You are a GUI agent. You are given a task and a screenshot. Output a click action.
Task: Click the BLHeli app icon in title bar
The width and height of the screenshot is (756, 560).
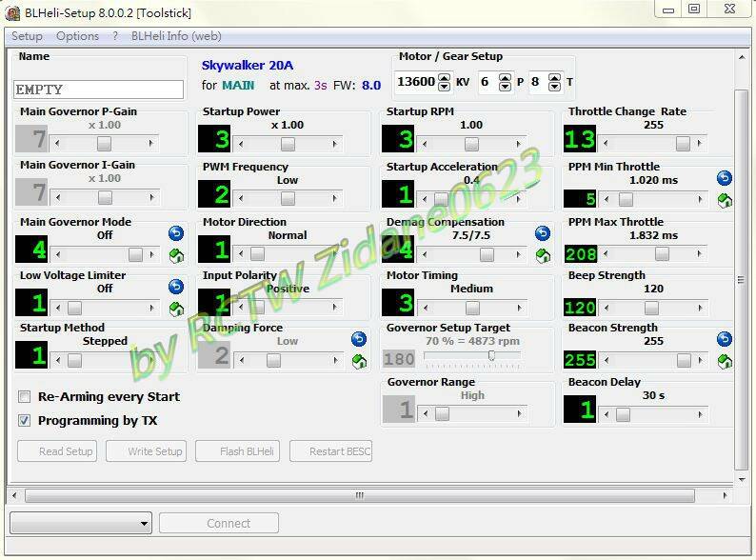(12, 13)
